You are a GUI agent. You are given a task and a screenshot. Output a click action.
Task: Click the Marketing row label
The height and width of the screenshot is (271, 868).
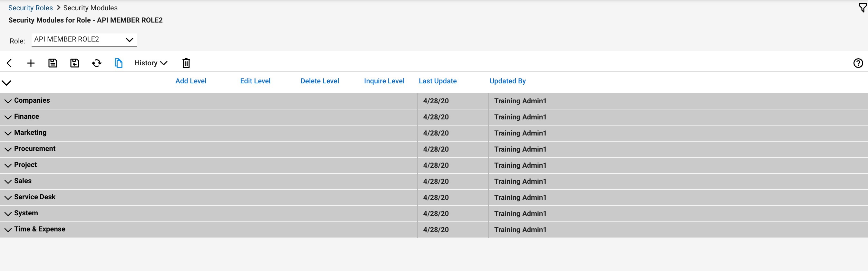click(x=30, y=133)
